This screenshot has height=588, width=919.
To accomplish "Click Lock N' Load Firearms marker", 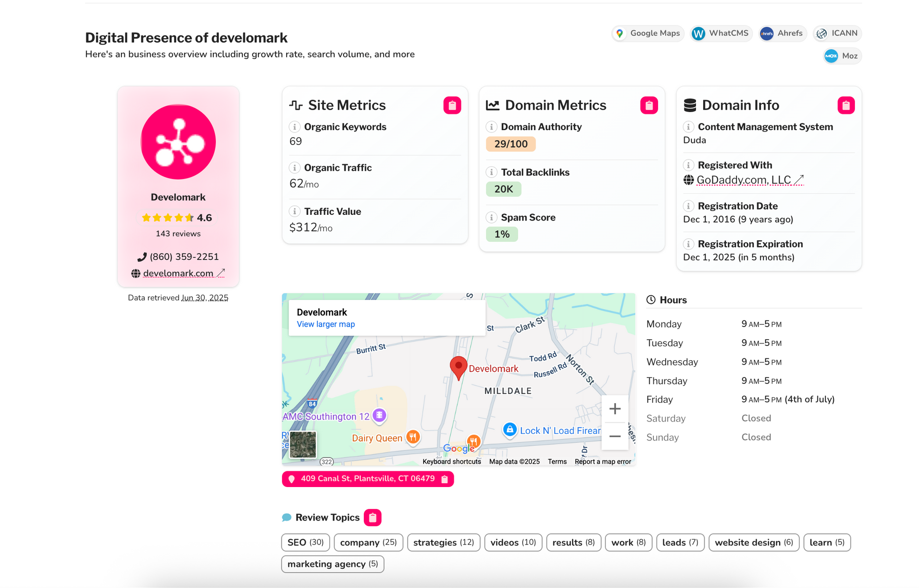I will pyautogui.click(x=510, y=430).
